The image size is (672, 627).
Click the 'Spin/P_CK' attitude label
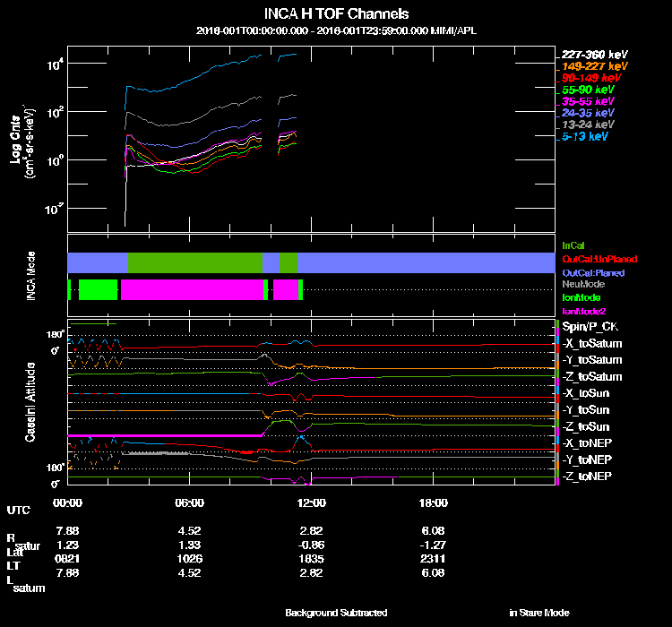point(590,327)
